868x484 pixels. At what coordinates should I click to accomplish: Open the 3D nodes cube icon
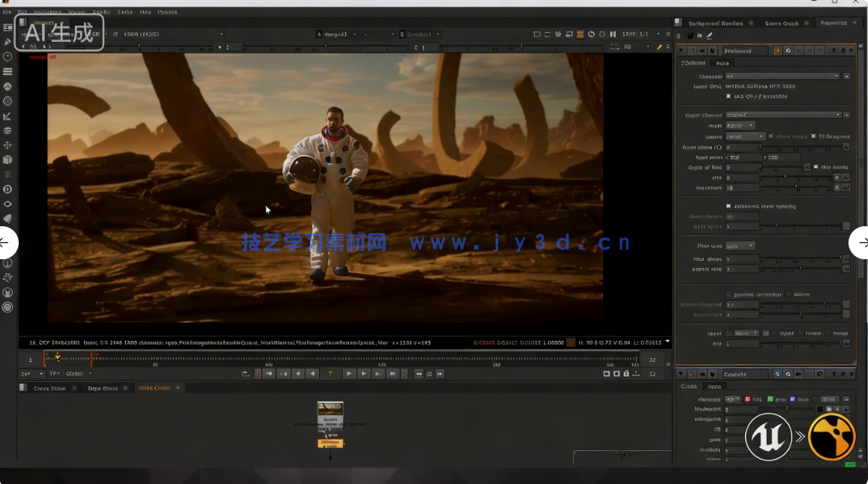[x=7, y=160]
